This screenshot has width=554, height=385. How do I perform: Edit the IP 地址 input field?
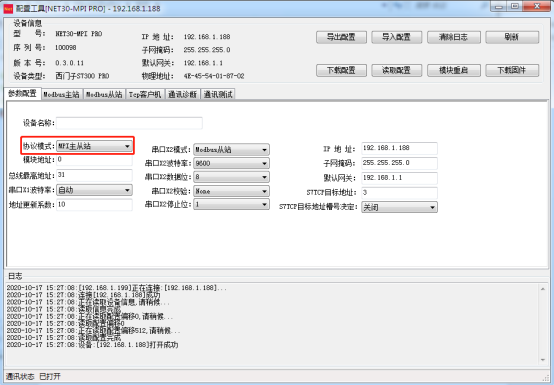(x=399, y=148)
